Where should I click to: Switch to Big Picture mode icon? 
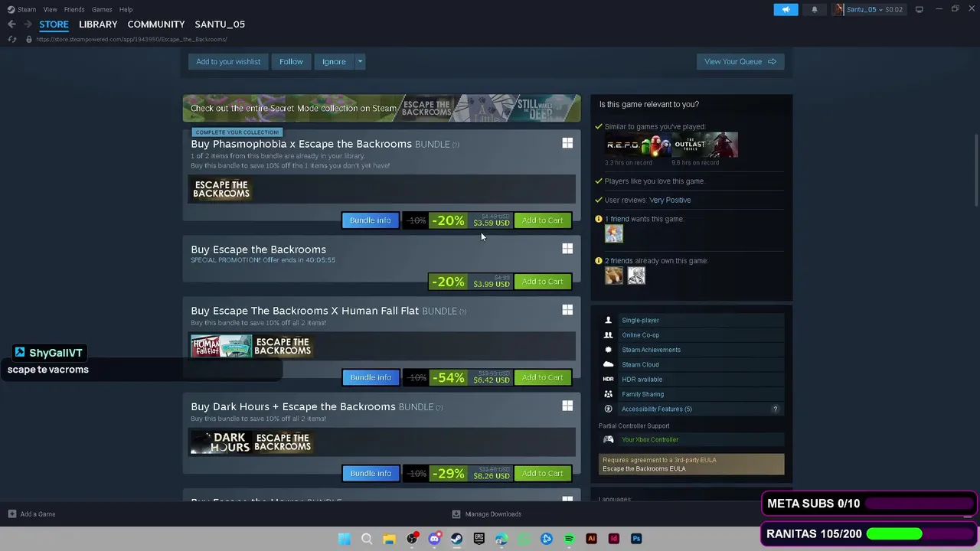(x=920, y=9)
